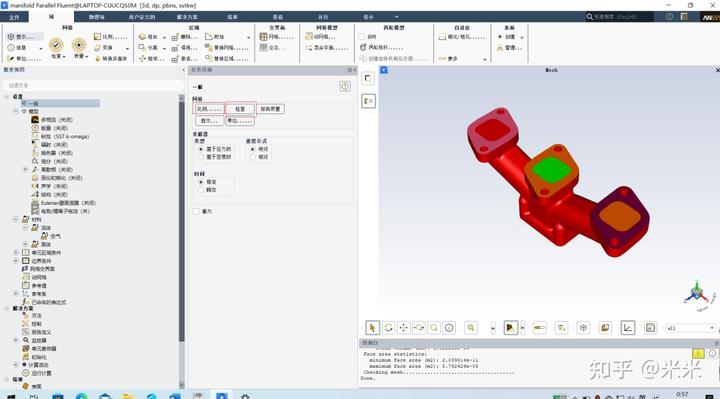Activate the zoom to area magnifier tool

click(x=434, y=328)
